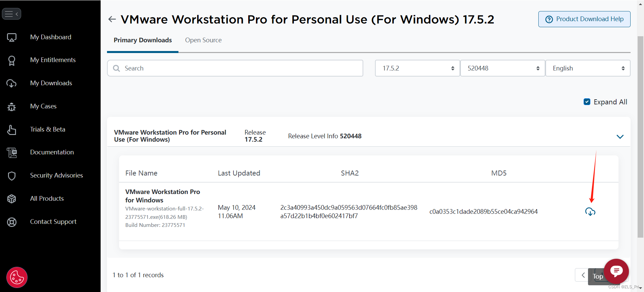Click the My Entitlements ribbon icon
This screenshot has width=644, height=292.
point(12,60)
